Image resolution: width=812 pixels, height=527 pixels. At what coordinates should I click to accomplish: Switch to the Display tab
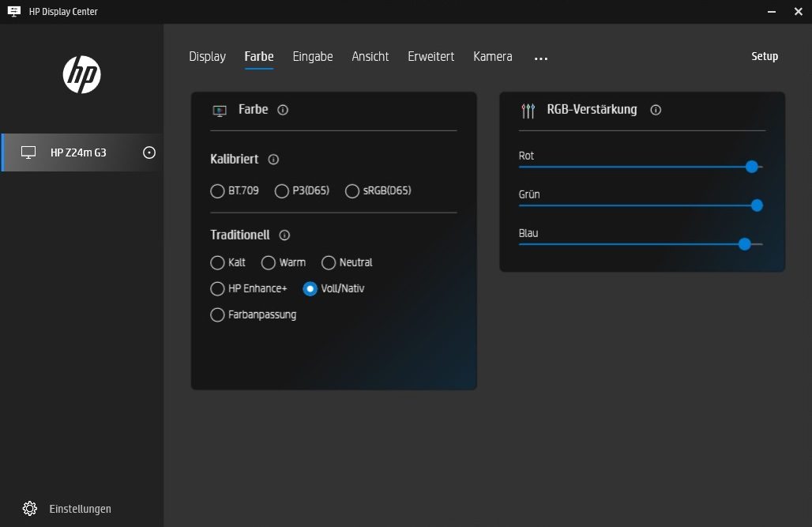(207, 57)
